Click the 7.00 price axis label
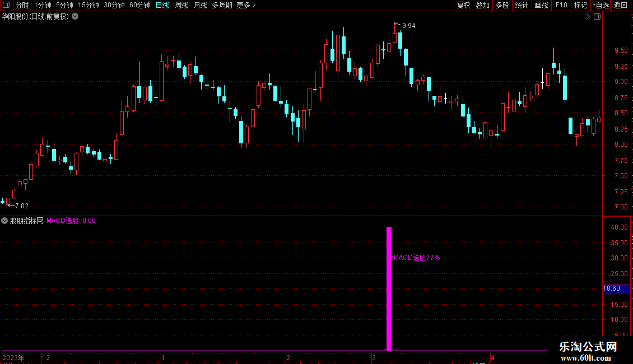This screenshot has width=633, height=364. pyautogui.click(x=621, y=207)
